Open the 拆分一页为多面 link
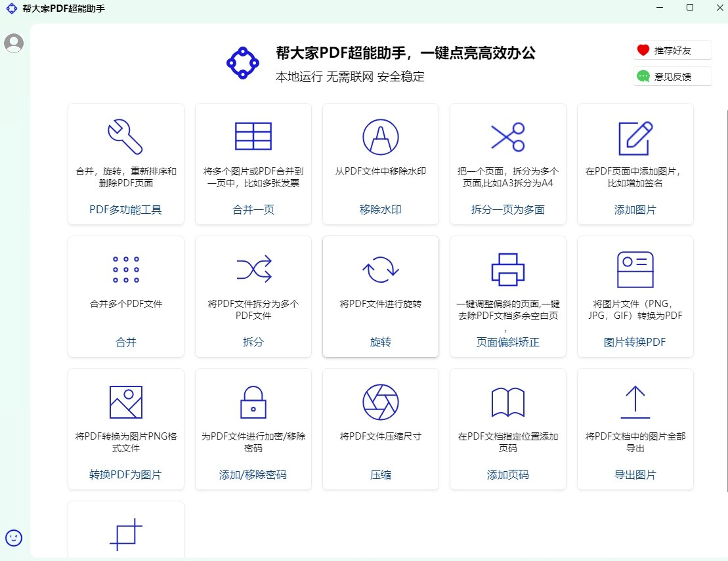Screen dimensions: 728x561 [x=508, y=210]
